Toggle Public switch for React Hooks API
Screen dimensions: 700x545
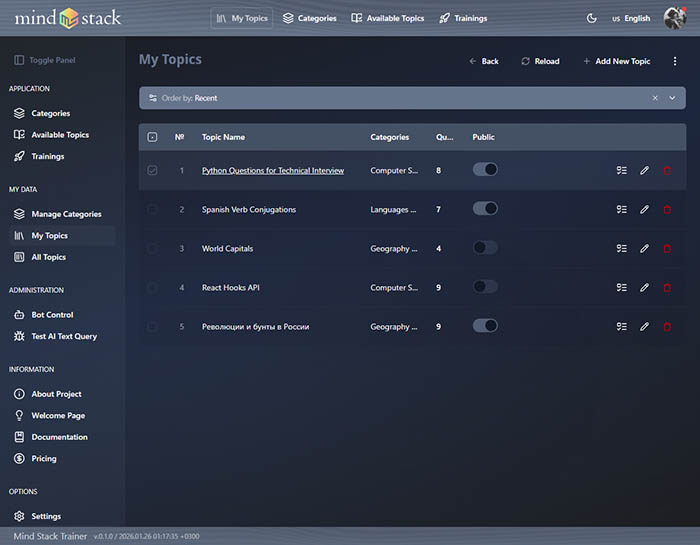point(485,287)
